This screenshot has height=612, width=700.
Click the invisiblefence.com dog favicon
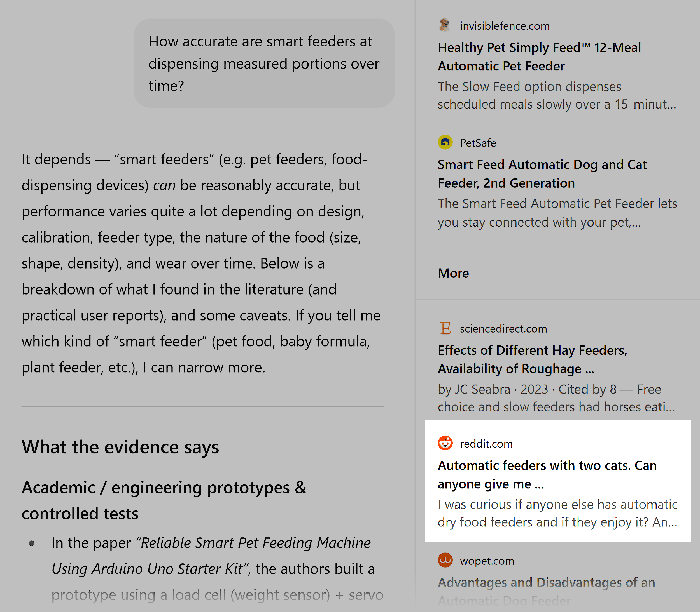pyautogui.click(x=445, y=25)
